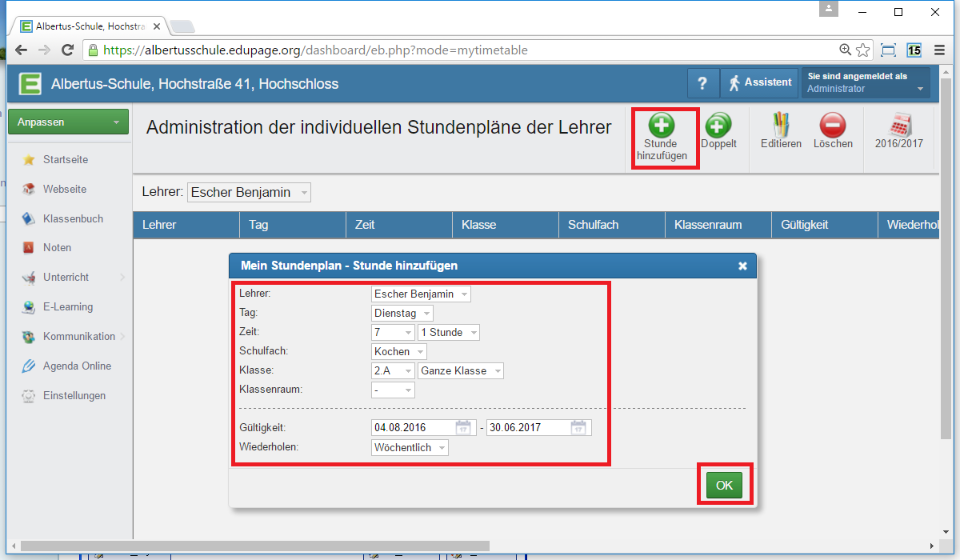Expand the Wiederholen dropdown showing Wöchentlich
This screenshot has width=960, height=560.
[x=410, y=448]
